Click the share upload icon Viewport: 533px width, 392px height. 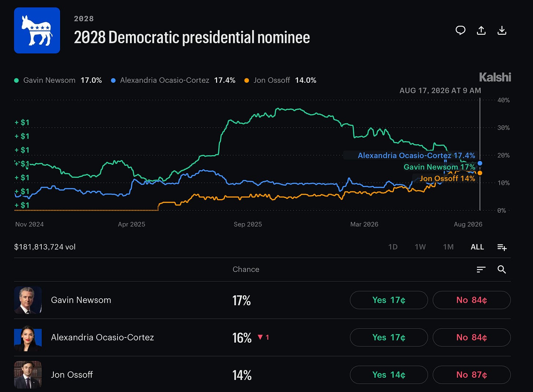point(481,30)
